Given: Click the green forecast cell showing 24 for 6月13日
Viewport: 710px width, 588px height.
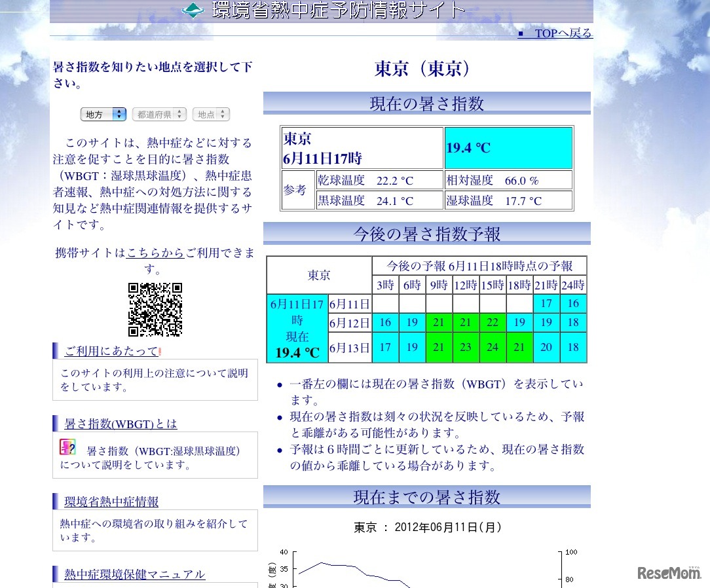Looking at the screenshot, I should [x=493, y=347].
